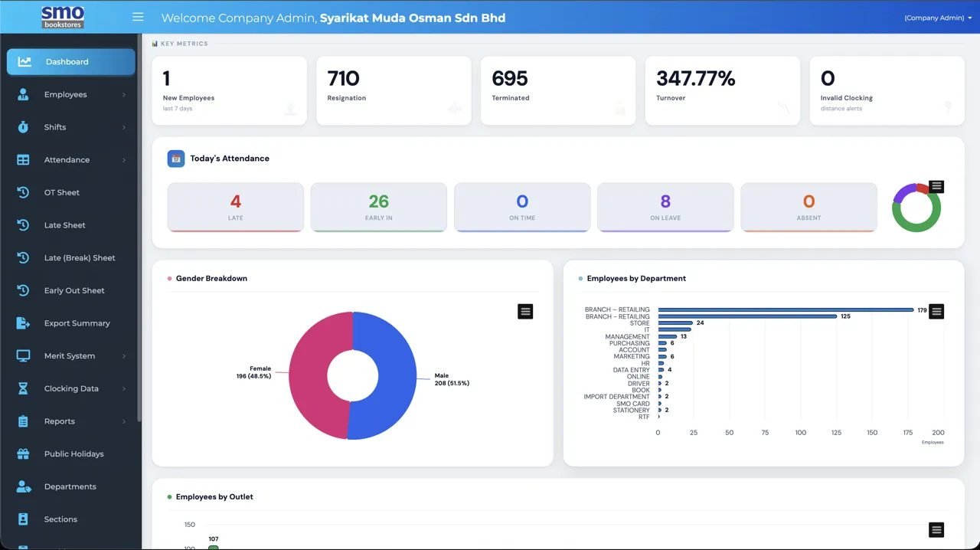Expand the Shifts submenu chevron
The height and width of the screenshot is (550, 980).
[x=123, y=127]
